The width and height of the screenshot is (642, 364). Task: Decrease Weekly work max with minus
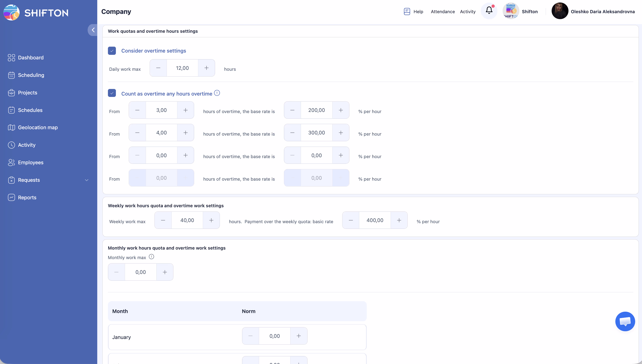coord(163,220)
